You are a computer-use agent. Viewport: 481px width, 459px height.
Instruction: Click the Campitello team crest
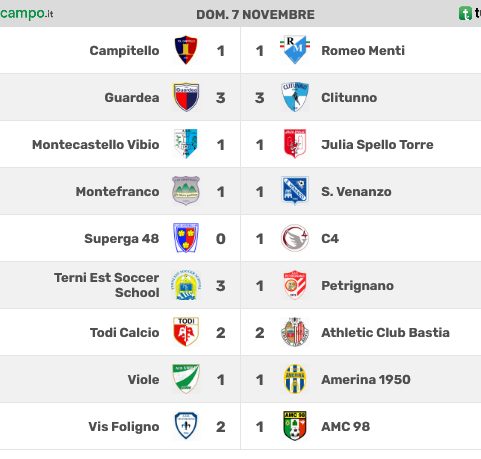pyautogui.click(x=186, y=50)
